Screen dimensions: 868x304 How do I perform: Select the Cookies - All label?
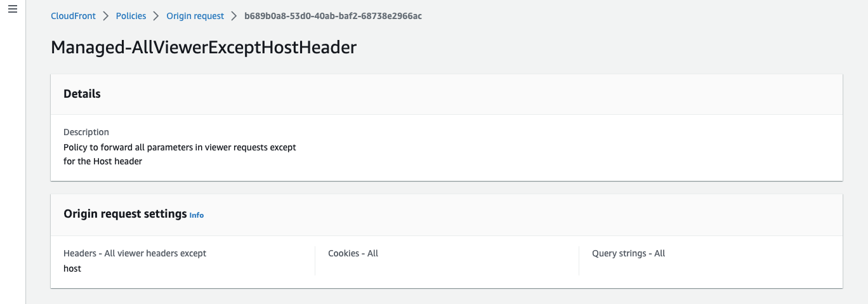[353, 253]
